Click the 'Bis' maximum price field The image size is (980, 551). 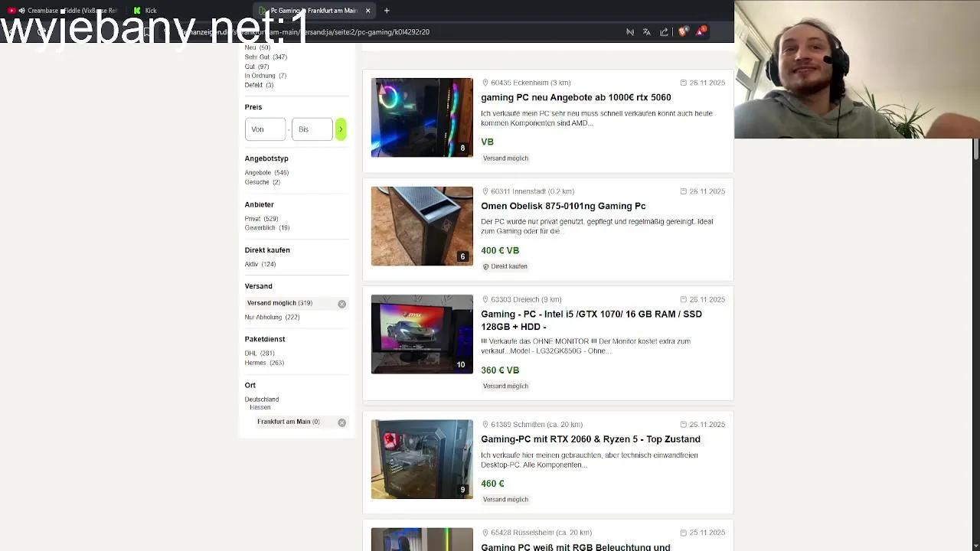312,129
